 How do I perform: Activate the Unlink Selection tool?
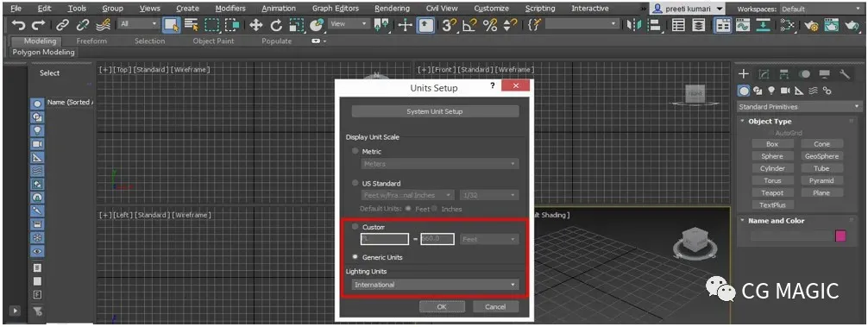83,25
